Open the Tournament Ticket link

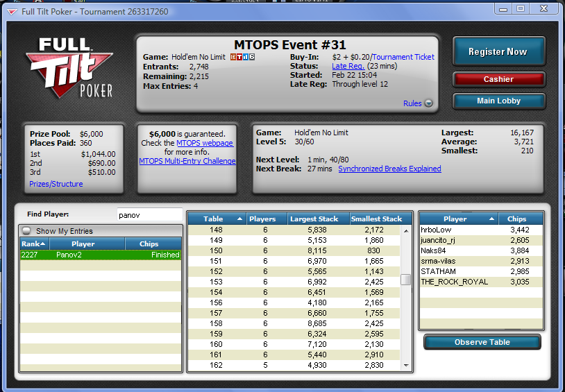tap(403, 57)
